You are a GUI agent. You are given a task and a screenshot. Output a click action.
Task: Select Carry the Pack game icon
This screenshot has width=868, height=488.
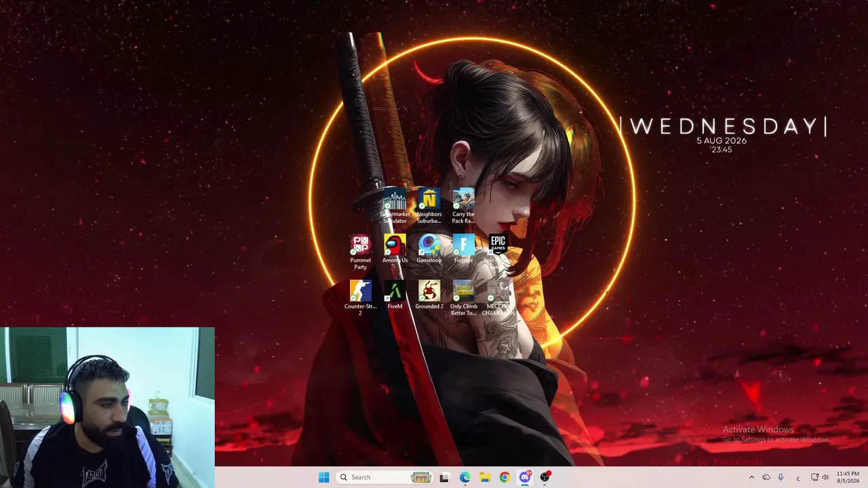(x=463, y=207)
